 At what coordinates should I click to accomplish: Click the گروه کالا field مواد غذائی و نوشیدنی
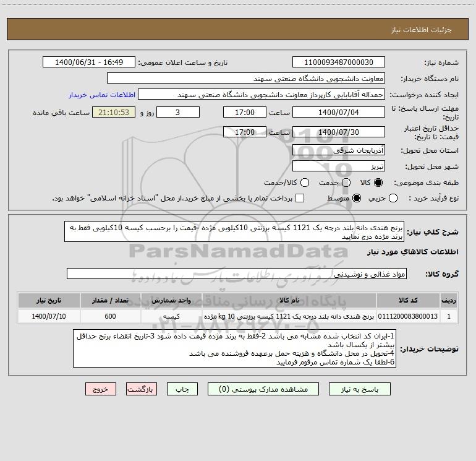237,274
